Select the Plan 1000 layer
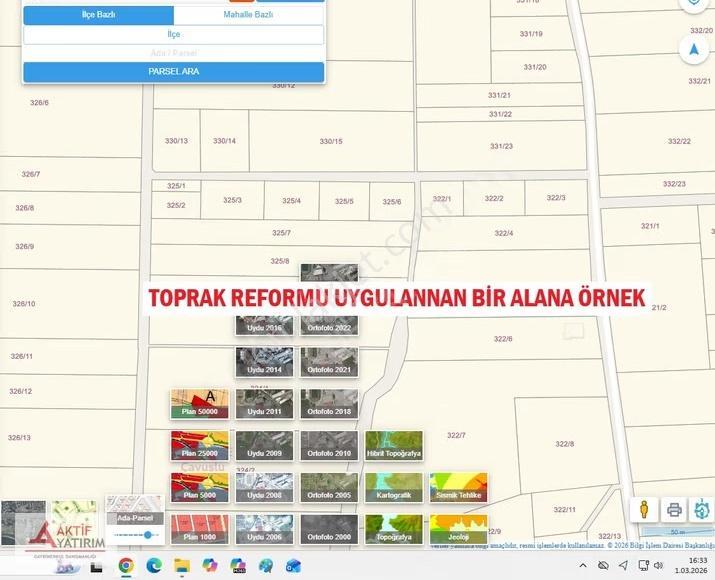Viewport: 715px width, 580px height. (x=200, y=529)
